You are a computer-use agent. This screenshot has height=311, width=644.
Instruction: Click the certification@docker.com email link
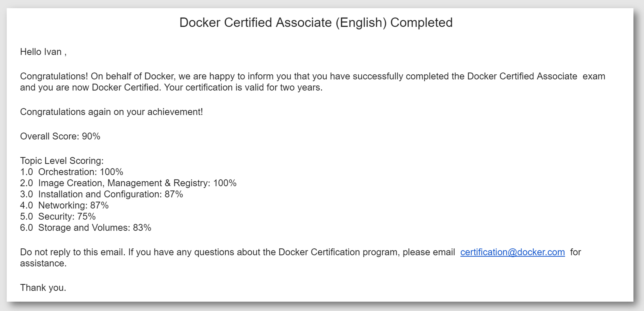(512, 252)
